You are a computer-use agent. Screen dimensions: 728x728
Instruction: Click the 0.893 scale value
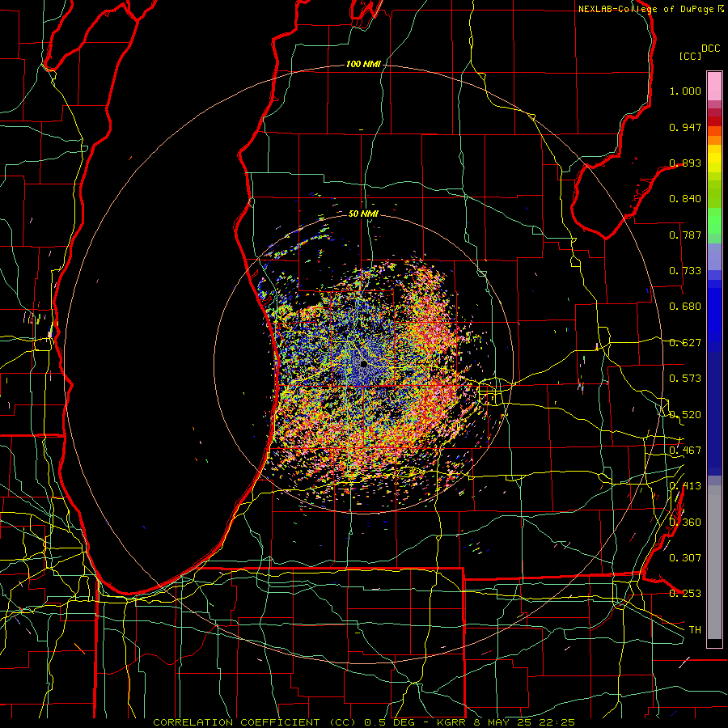point(685,163)
